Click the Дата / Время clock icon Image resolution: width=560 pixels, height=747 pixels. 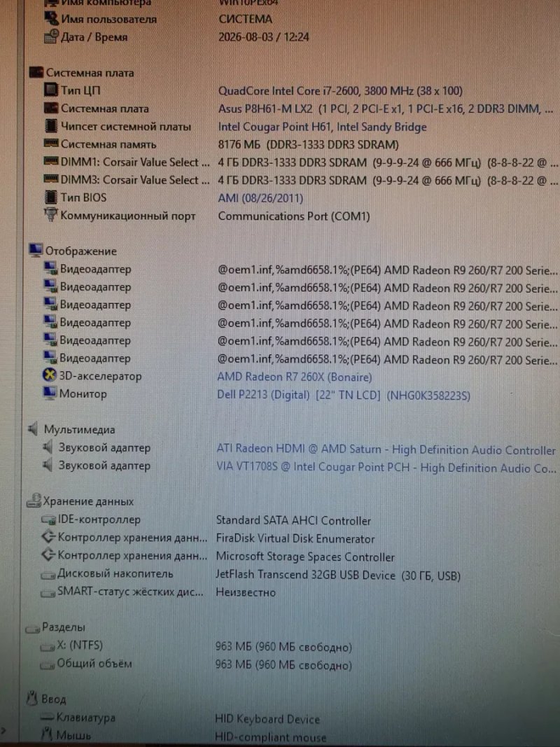[51, 36]
